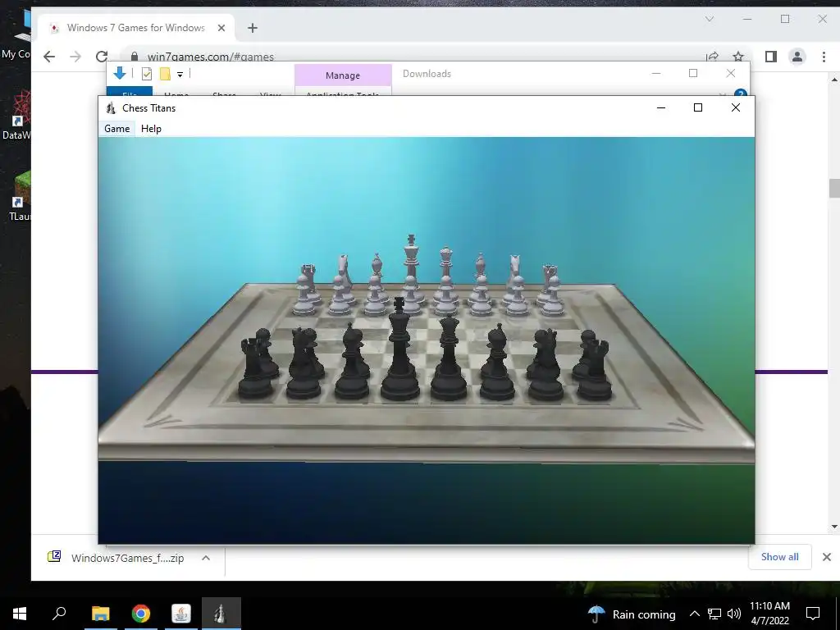Minimize the Chess Titans window

point(661,107)
